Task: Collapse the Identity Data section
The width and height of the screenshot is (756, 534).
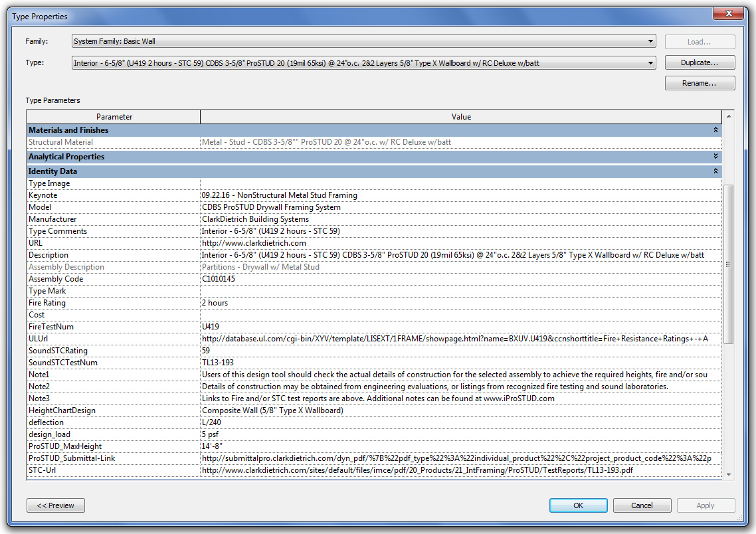Action: (715, 171)
